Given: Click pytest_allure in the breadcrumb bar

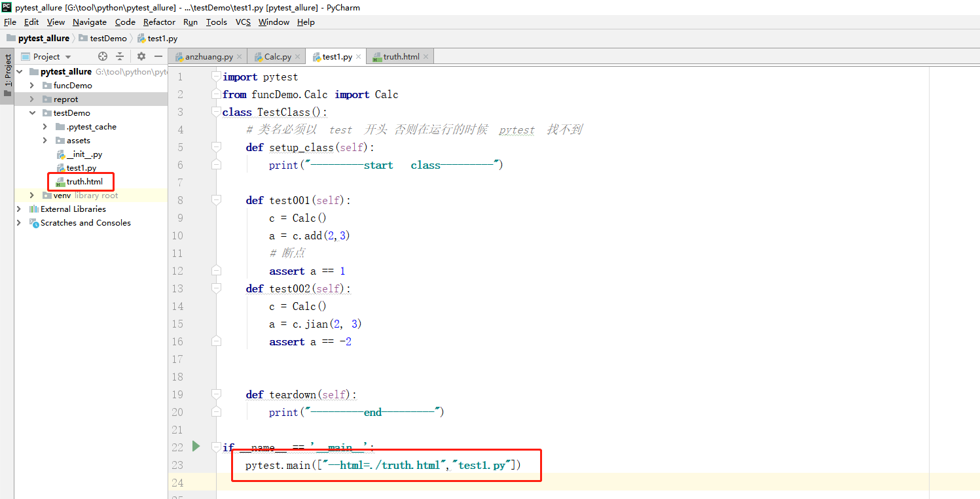Looking at the screenshot, I should pyautogui.click(x=38, y=38).
